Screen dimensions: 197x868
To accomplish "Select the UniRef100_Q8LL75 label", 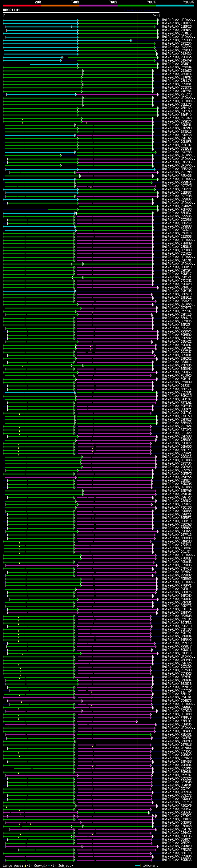I will click(x=177, y=105).
